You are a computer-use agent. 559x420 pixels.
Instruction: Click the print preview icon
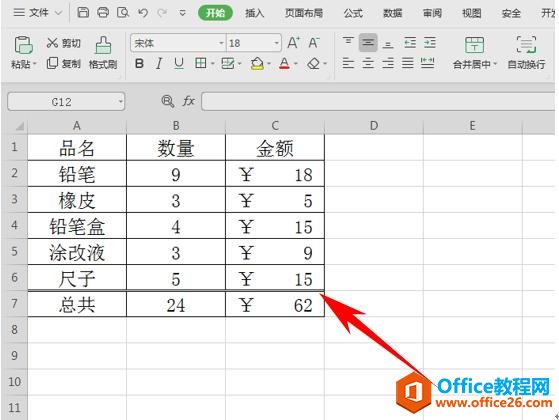point(123,13)
